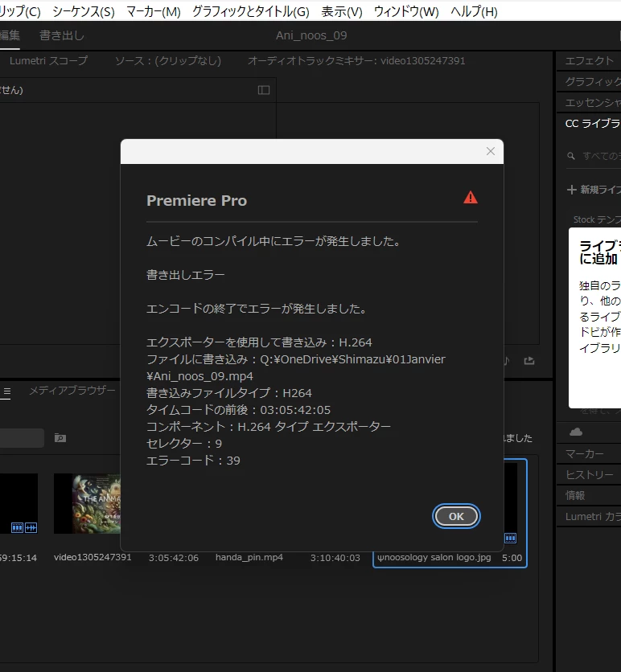The width and height of the screenshot is (621, 672).
Task: Open the ヘルプ(H) menu
Action: coord(474,11)
